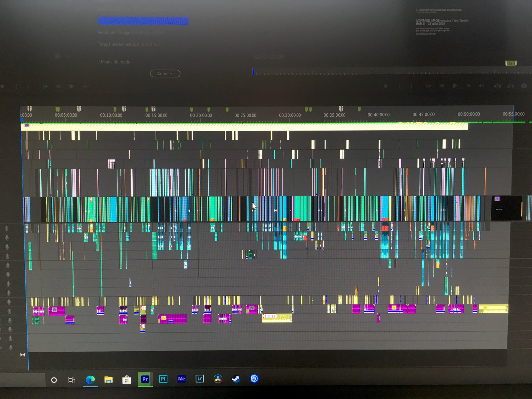
Task: Toggle the second audio track's microphone
Action: (7, 237)
